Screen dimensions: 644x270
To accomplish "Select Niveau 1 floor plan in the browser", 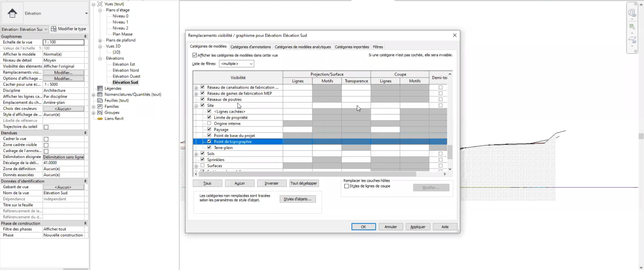I will (120, 22).
